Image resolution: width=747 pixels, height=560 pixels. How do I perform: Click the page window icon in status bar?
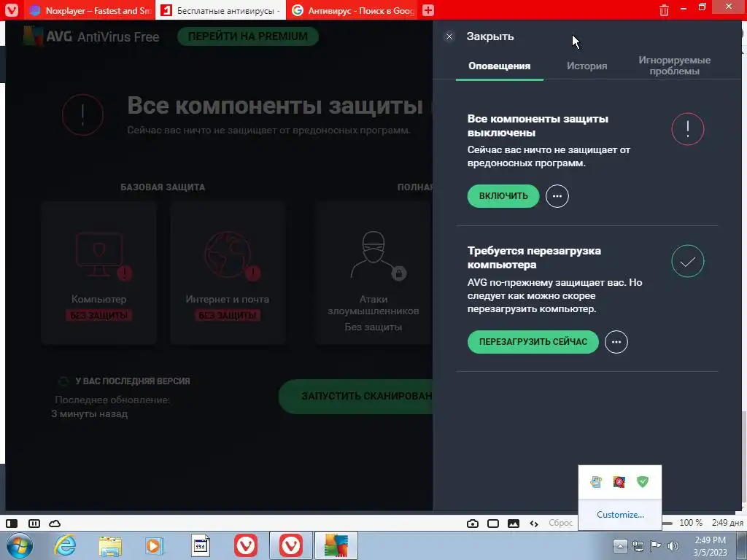(493, 524)
